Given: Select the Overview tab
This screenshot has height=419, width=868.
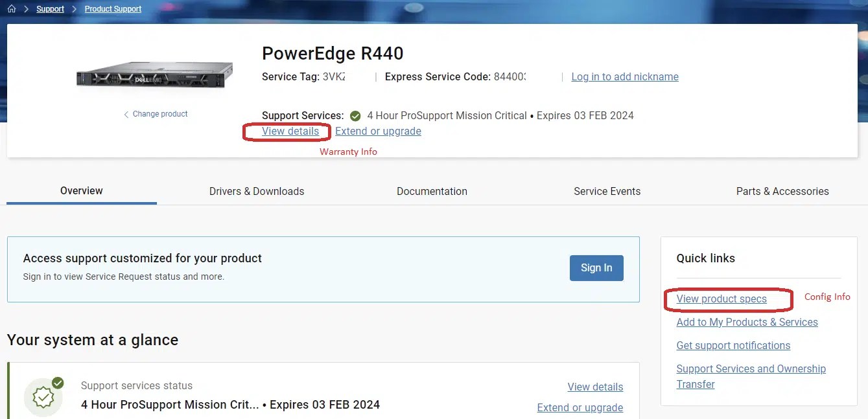Looking at the screenshot, I should pyautogui.click(x=81, y=190).
